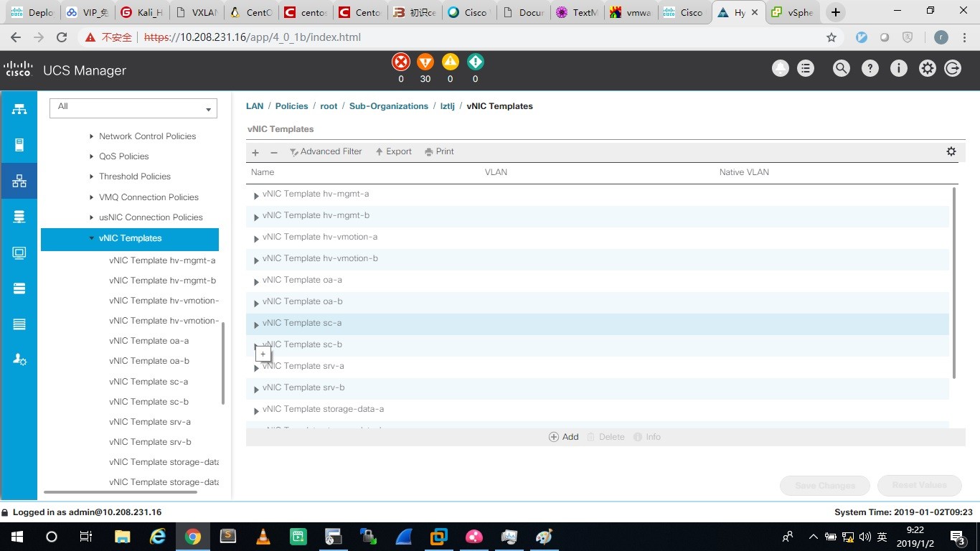Image resolution: width=980 pixels, height=551 pixels.
Task: Open the Admin section in the sidebar
Action: click(19, 360)
